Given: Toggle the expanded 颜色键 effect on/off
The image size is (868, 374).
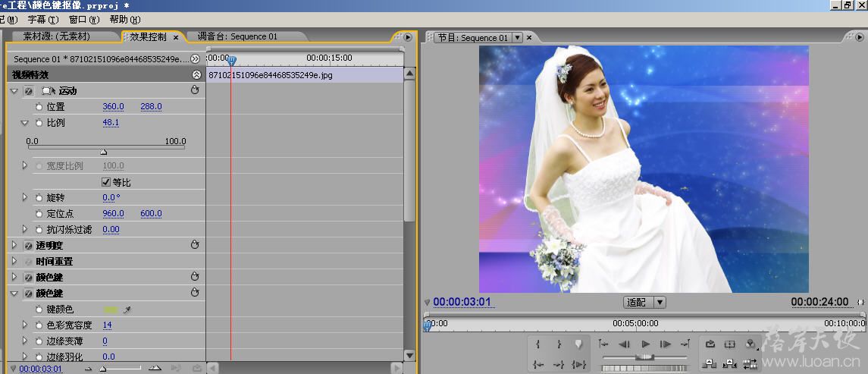Looking at the screenshot, I should pos(29,293).
